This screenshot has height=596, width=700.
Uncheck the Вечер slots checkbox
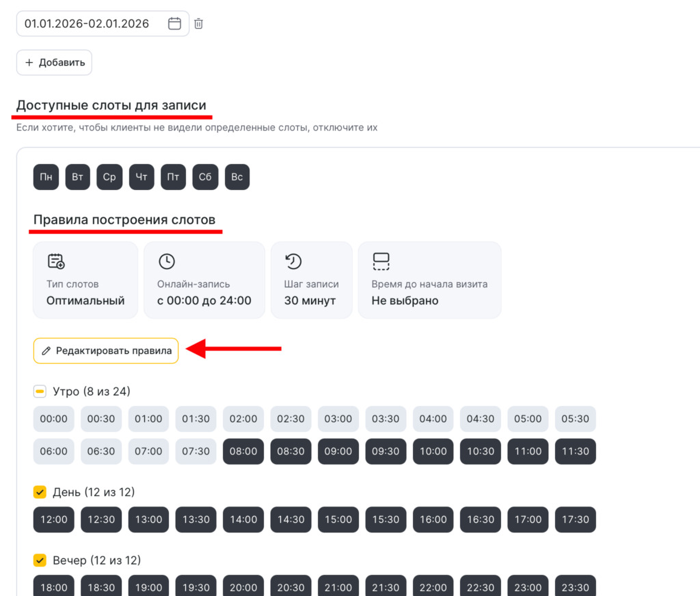tap(40, 560)
